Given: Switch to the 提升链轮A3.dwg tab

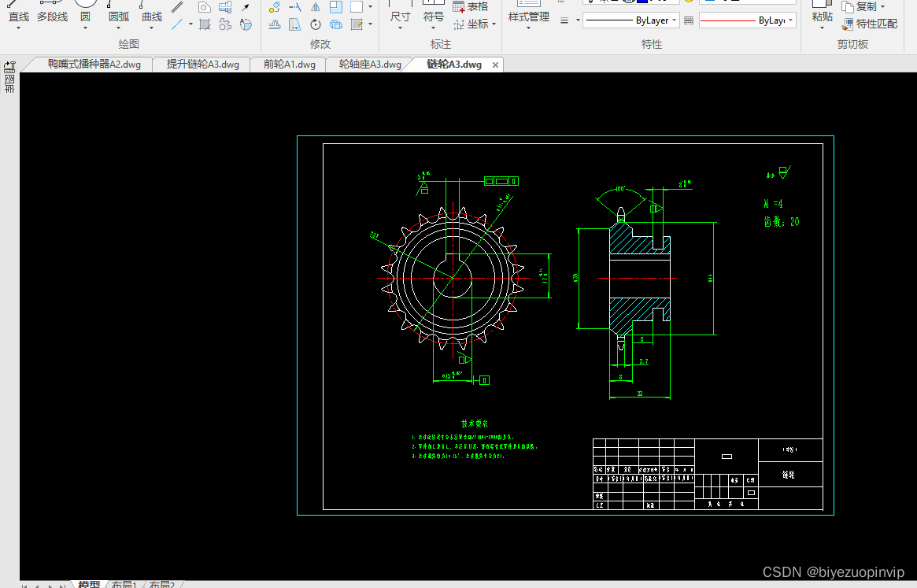Looking at the screenshot, I should click(203, 65).
